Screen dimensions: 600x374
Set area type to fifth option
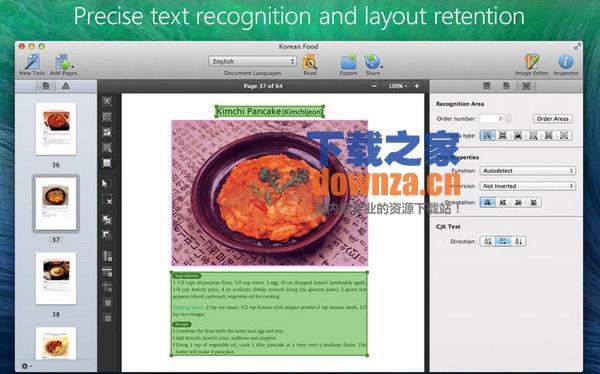pyautogui.click(x=549, y=136)
